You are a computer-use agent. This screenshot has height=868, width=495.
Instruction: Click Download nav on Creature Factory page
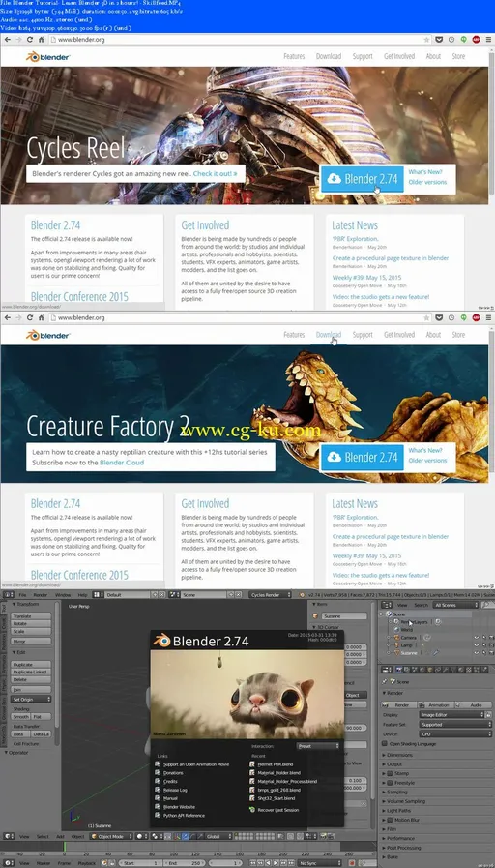[x=329, y=335]
